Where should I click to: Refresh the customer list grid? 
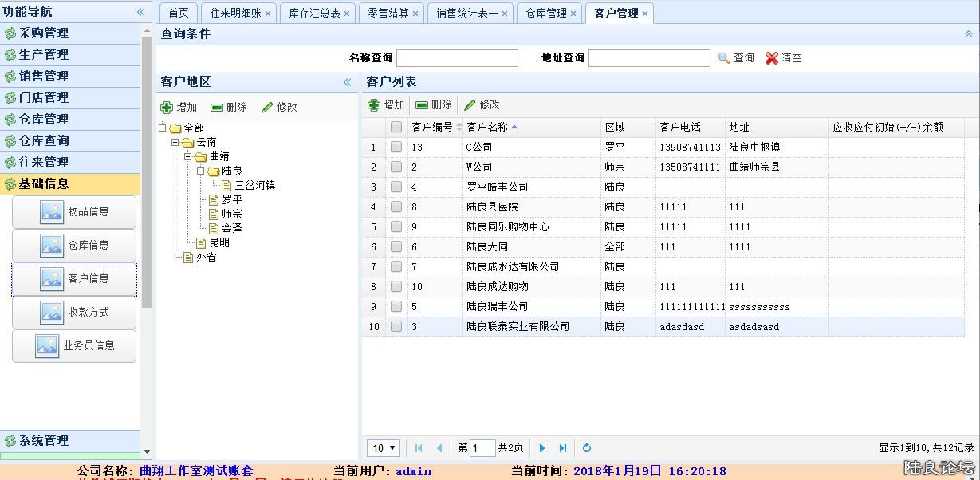coord(587,448)
